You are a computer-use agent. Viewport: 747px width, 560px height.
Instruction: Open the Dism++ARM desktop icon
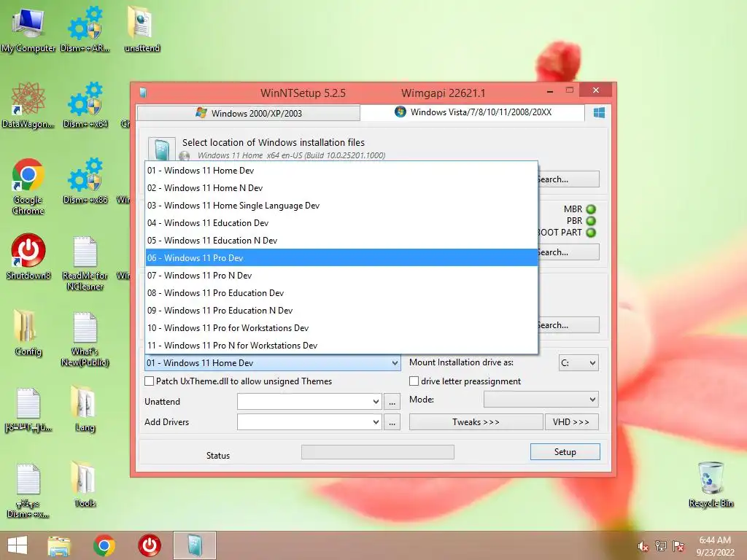pyautogui.click(x=85, y=29)
